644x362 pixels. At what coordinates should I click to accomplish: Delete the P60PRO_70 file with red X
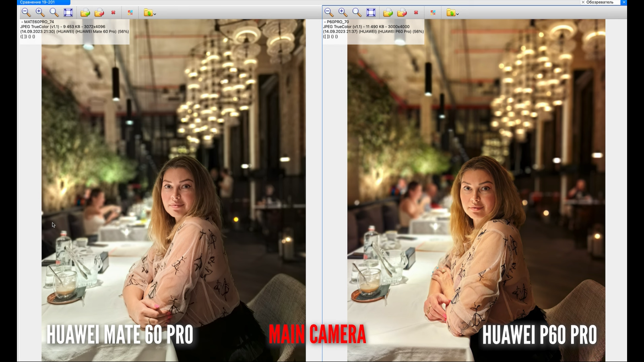416,12
